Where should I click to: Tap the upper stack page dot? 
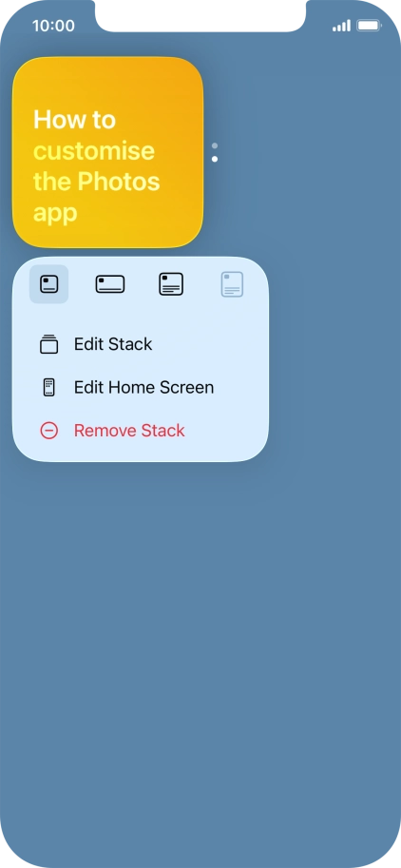[215, 145]
